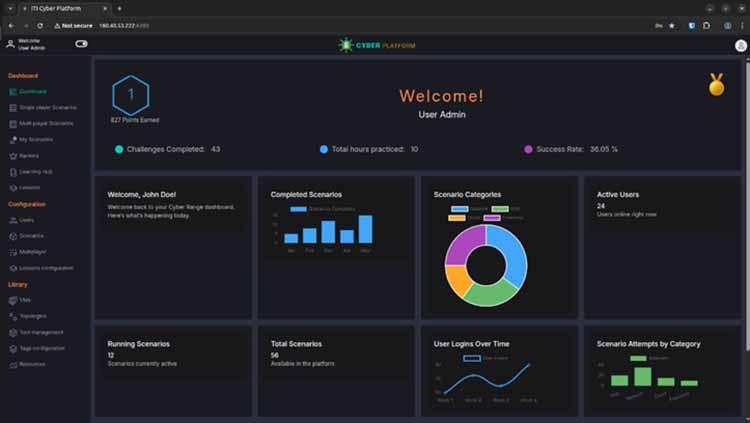This screenshot has height=423, width=750.
Task: Open Tags configuration under Library
Action: click(37, 348)
